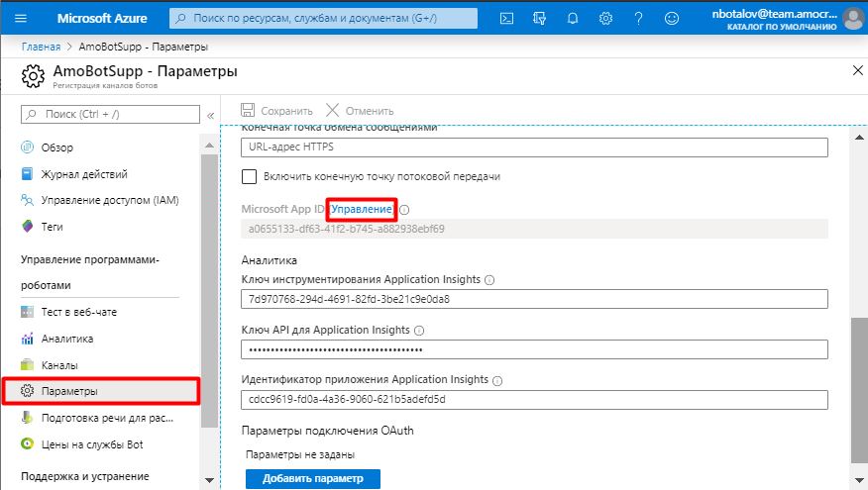Click sidebar vertical scrollbar thumb

[x=209, y=291]
